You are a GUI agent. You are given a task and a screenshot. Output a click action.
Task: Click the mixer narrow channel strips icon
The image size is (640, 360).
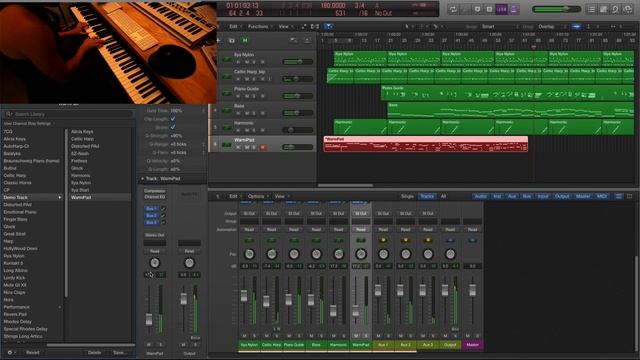click(618, 196)
